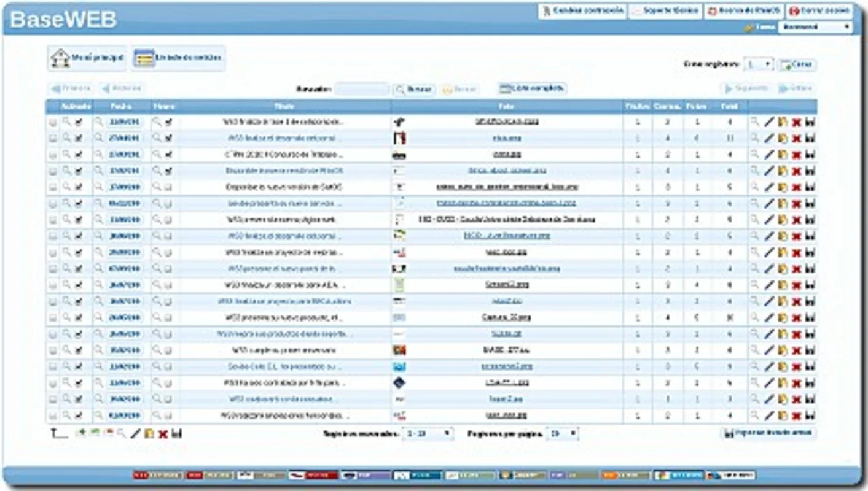Toggle Hora checkbox in 'GatOS nueva versión' row

click(x=168, y=187)
